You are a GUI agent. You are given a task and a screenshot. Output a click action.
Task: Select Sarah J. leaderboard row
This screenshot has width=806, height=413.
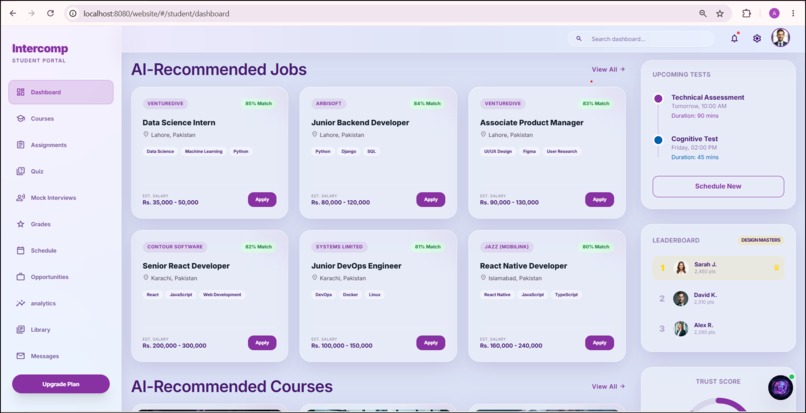tap(718, 268)
